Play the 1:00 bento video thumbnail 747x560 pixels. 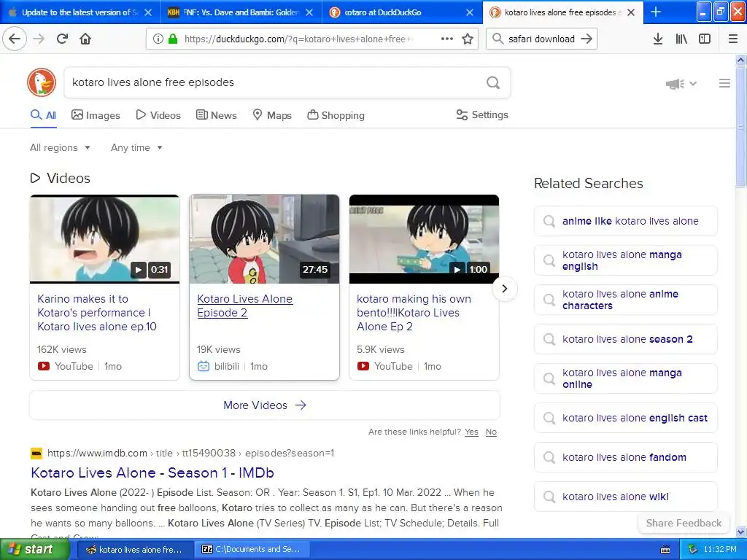(424, 239)
